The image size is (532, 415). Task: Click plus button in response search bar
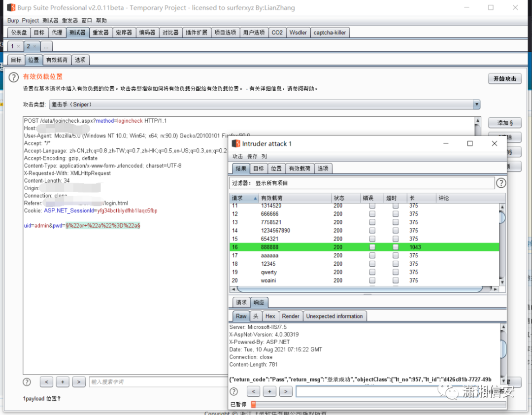pyautogui.click(x=270, y=391)
